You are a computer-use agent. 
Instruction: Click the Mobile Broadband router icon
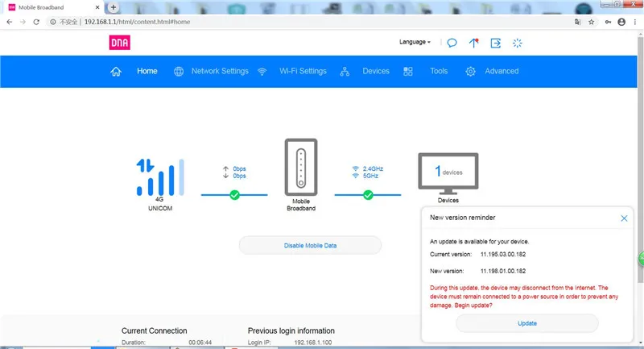coord(301,167)
